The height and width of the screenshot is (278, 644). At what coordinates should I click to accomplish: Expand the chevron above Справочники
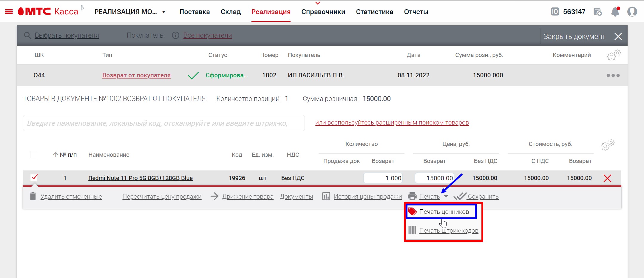tap(318, 3)
